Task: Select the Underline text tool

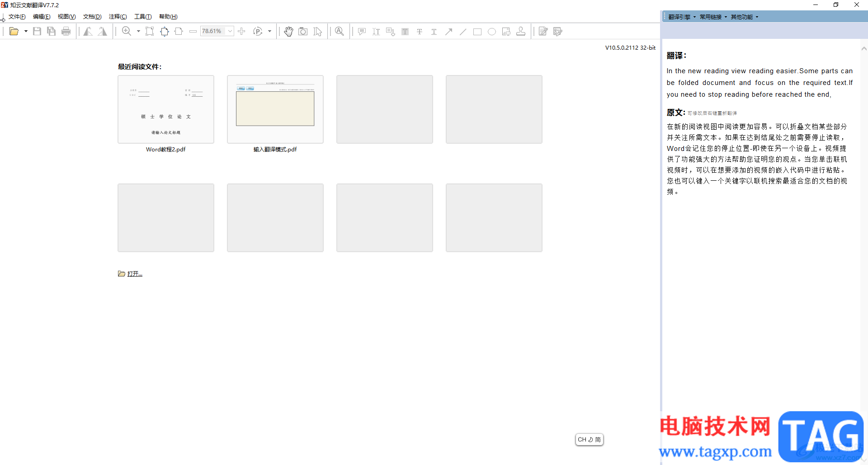Action: tap(434, 31)
